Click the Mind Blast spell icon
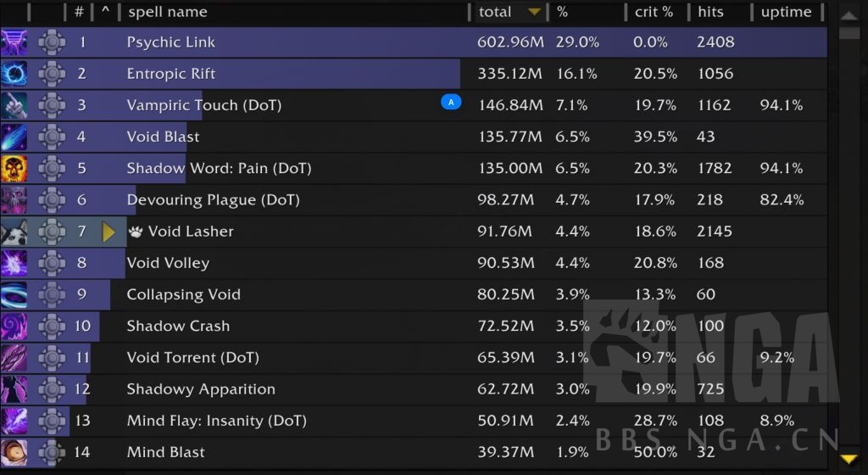Viewport: 868px width, 475px height. (x=14, y=452)
